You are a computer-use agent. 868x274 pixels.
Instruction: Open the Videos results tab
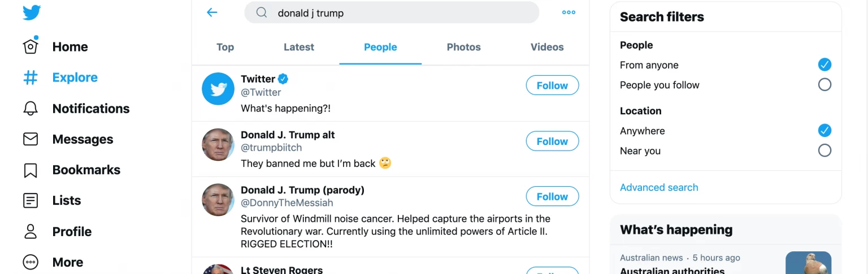click(547, 47)
